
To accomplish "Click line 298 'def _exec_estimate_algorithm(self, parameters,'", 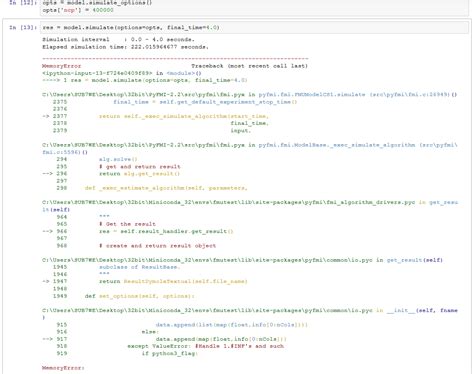I will pos(152,188).
